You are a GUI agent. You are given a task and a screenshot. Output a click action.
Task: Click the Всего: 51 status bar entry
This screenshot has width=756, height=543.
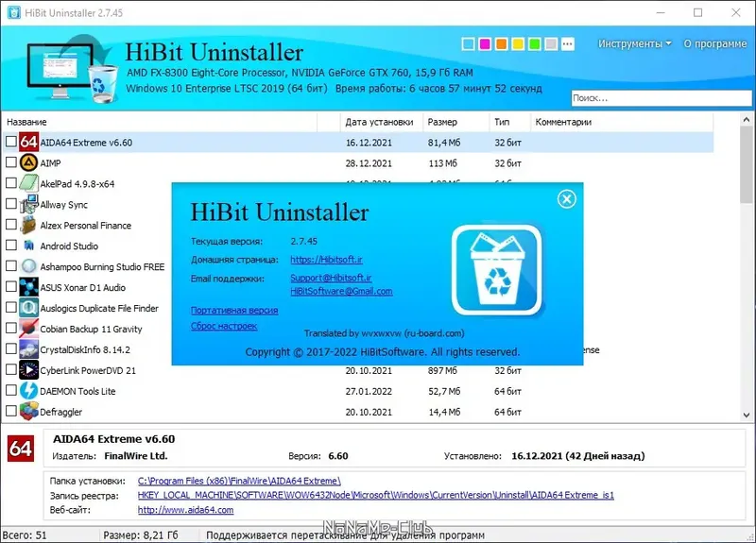tap(25, 535)
